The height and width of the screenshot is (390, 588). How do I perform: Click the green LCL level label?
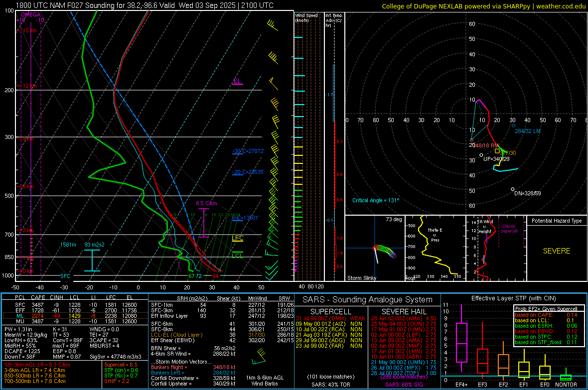click(237, 256)
